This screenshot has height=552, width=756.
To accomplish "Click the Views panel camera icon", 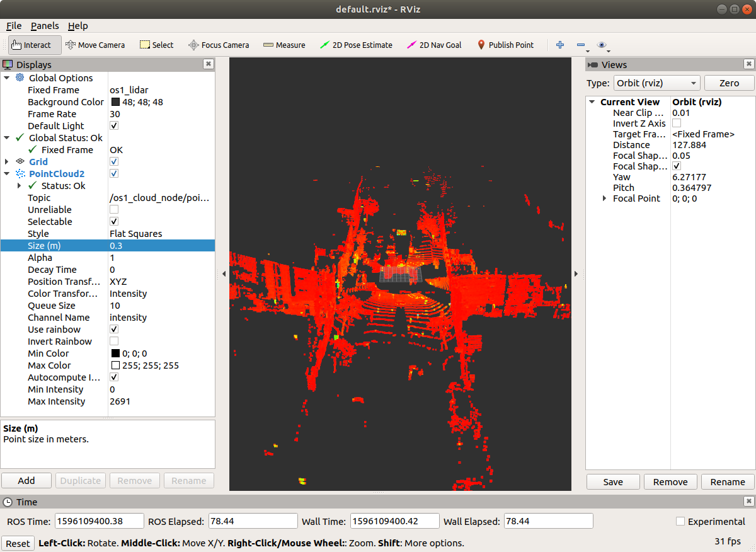I will click(x=593, y=64).
